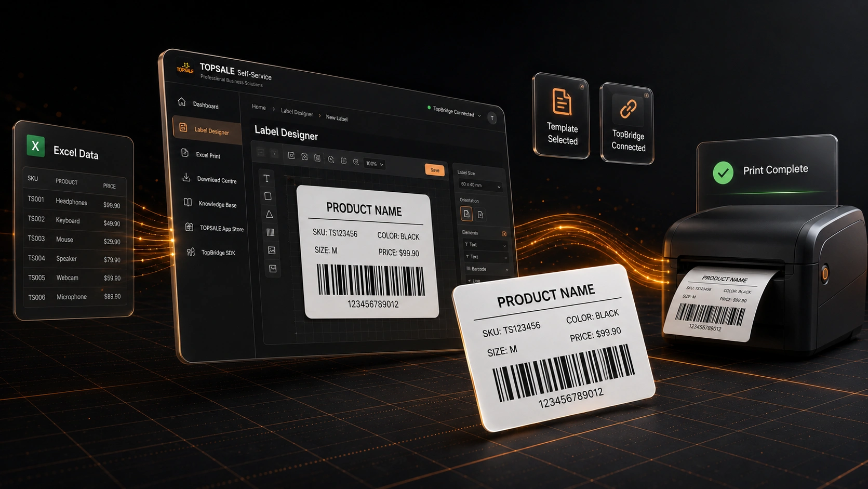This screenshot has width=868, height=489.
Task: Select COLOR: BLACK on the designer canvas
Action: 398,236
